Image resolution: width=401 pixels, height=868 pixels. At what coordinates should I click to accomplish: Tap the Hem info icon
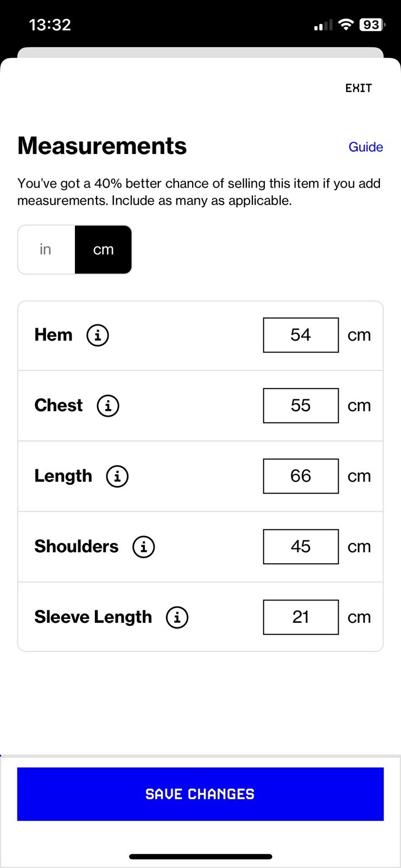(98, 335)
